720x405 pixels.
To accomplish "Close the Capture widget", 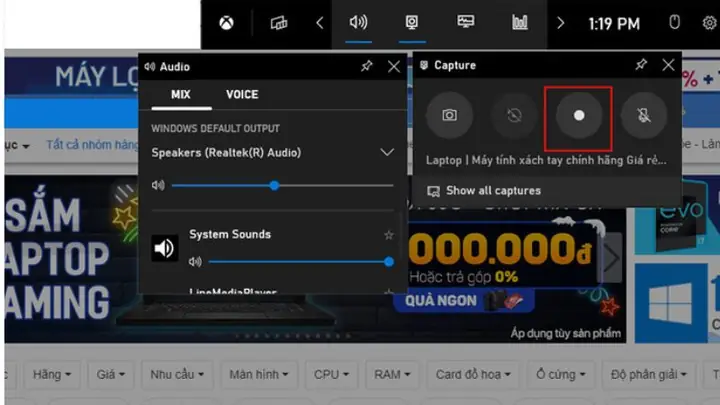I will (668, 65).
